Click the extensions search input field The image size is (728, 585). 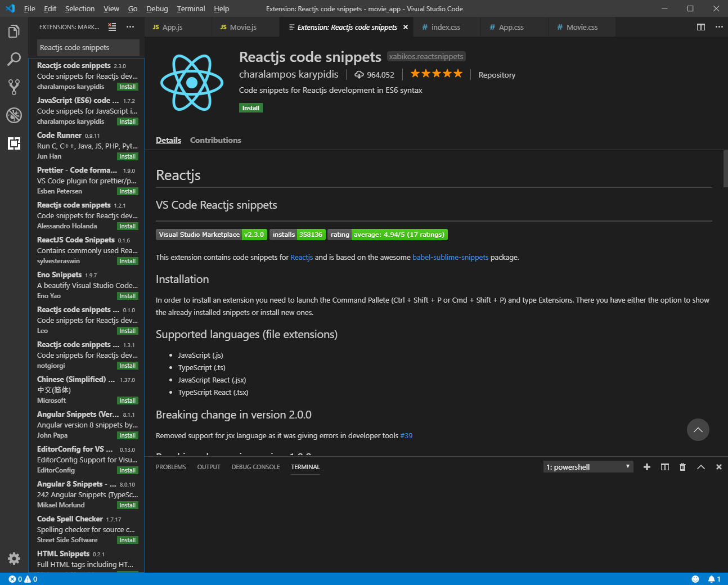pos(88,48)
